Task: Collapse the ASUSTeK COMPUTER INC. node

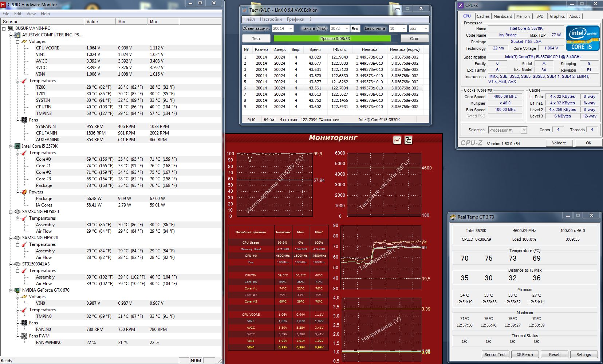Action: (x=11, y=35)
